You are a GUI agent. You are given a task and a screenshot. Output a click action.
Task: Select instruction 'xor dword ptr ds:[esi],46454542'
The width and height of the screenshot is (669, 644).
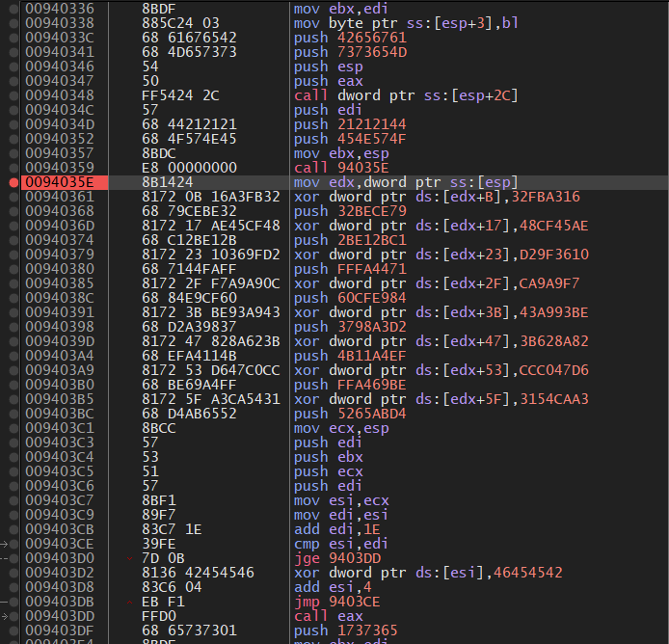[428, 574]
